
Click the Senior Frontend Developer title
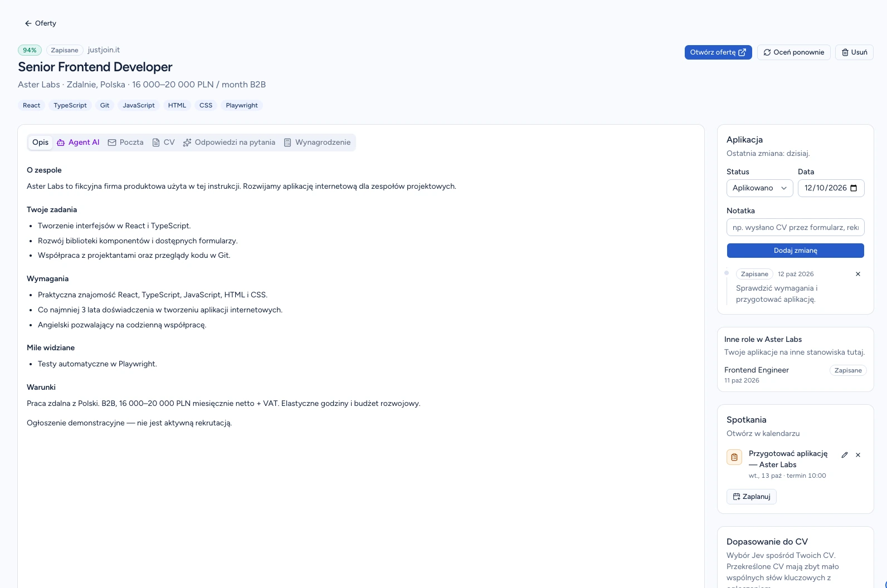tap(95, 67)
